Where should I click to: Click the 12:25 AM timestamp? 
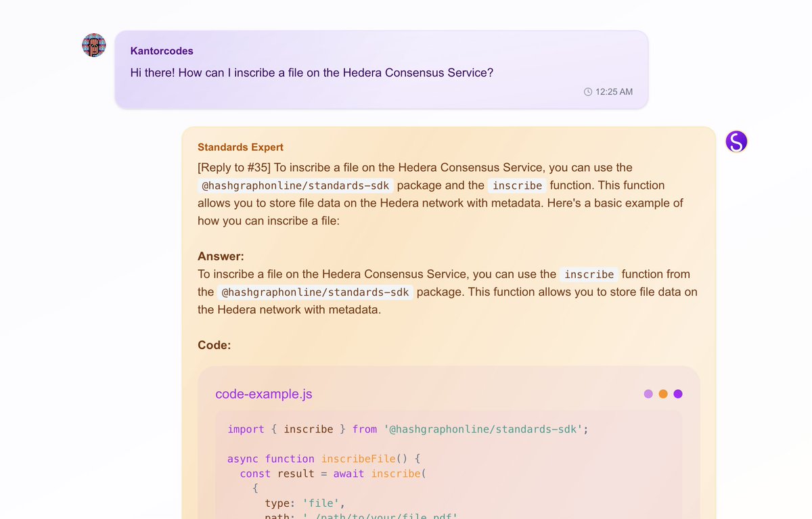(614, 91)
